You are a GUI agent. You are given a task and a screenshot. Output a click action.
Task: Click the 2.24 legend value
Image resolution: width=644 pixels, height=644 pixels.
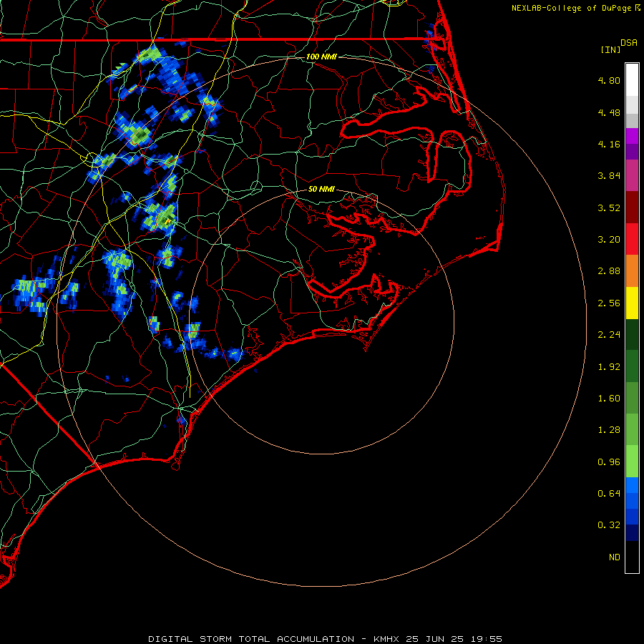click(x=609, y=335)
